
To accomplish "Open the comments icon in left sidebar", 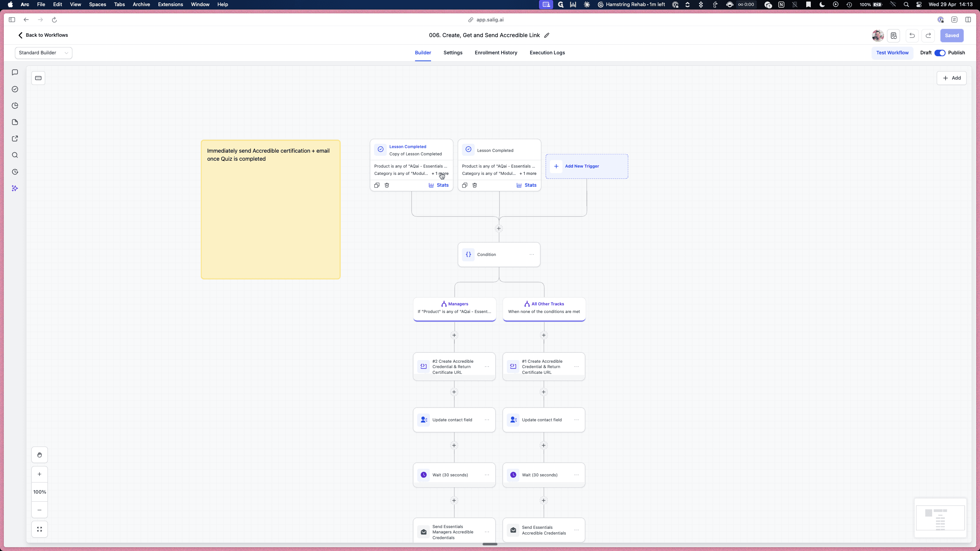I will [15, 72].
